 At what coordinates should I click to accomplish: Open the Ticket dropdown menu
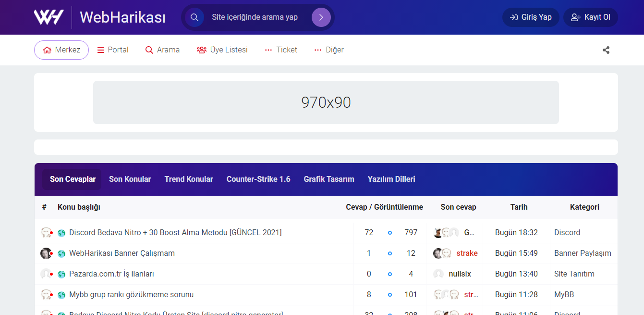pos(281,50)
